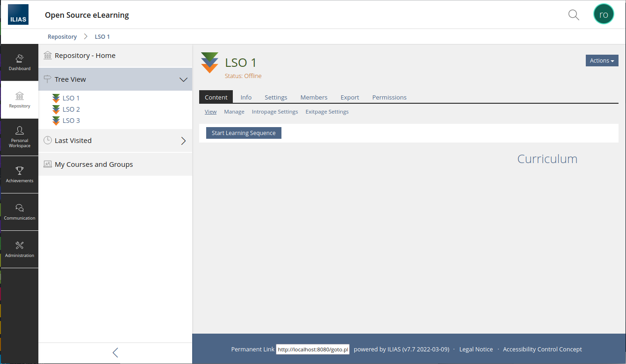Click Start Learning Sequence button
This screenshot has width=626, height=364.
pyautogui.click(x=244, y=133)
